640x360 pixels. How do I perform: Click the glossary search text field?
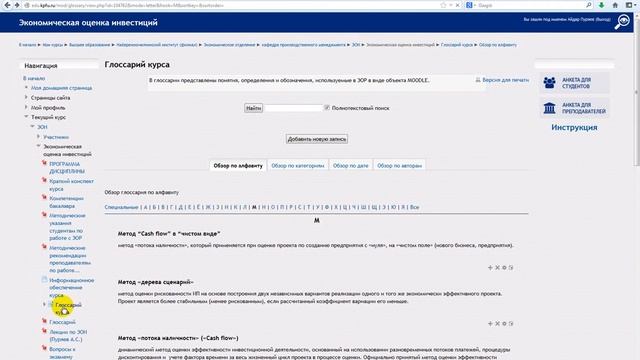point(293,108)
